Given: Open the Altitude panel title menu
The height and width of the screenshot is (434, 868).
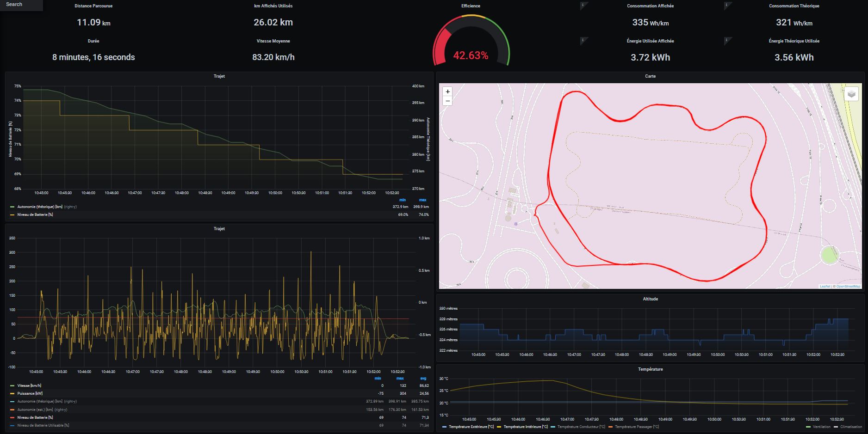Looking at the screenshot, I should (x=650, y=299).
